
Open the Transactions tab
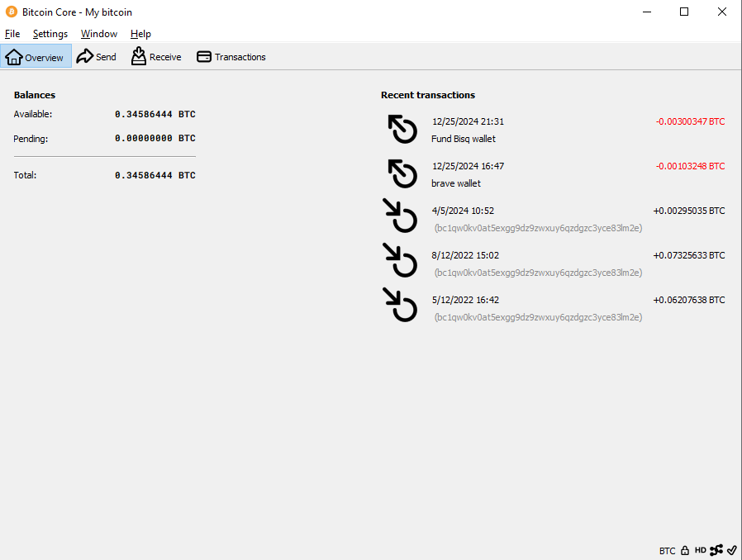coord(231,56)
